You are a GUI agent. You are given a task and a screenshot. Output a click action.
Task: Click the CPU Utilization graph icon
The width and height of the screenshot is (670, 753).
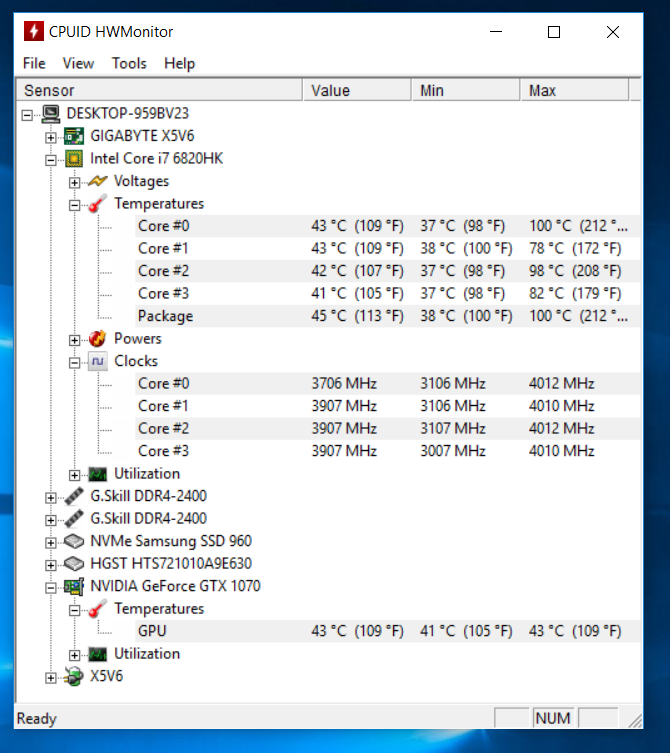pos(97,474)
